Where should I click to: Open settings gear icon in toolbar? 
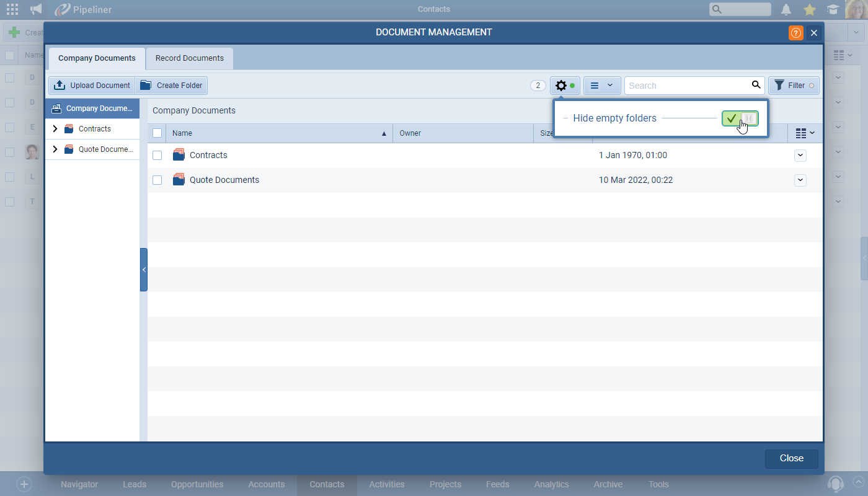coord(561,86)
